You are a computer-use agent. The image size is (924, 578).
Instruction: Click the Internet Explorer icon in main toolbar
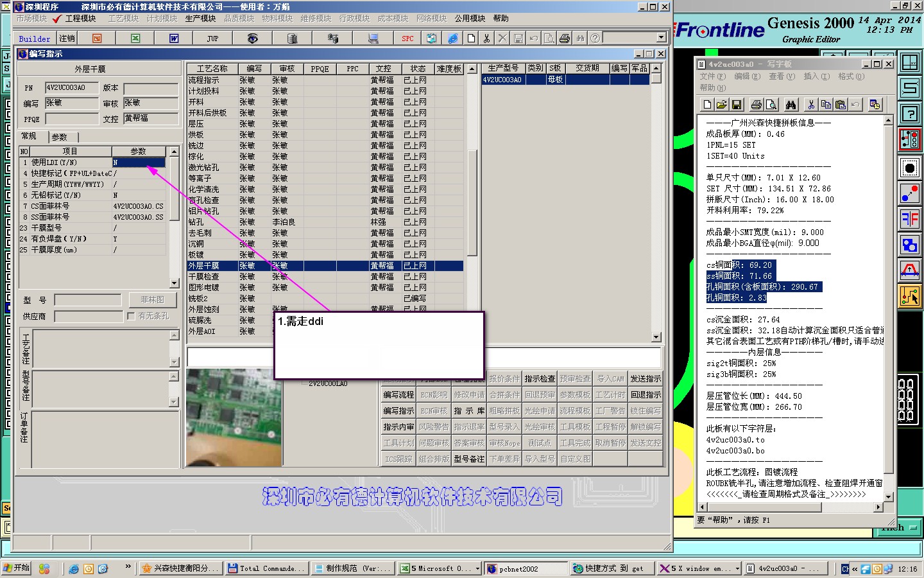click(453, 39)
